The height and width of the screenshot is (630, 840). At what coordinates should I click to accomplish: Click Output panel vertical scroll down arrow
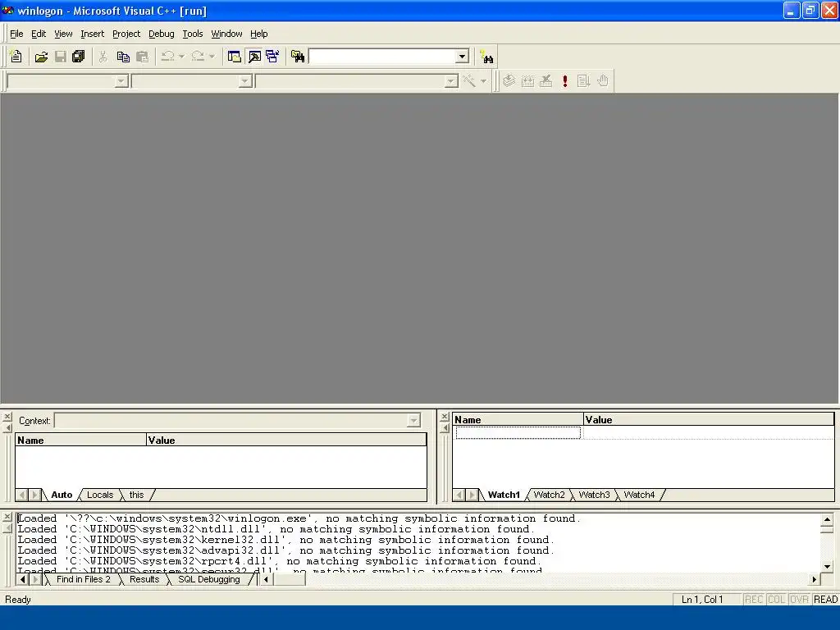827,566
